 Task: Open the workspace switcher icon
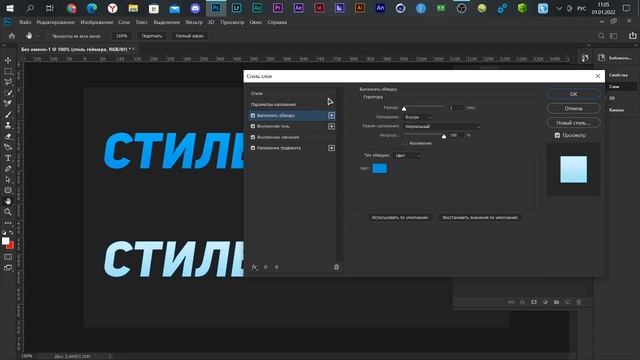(613, 36)
